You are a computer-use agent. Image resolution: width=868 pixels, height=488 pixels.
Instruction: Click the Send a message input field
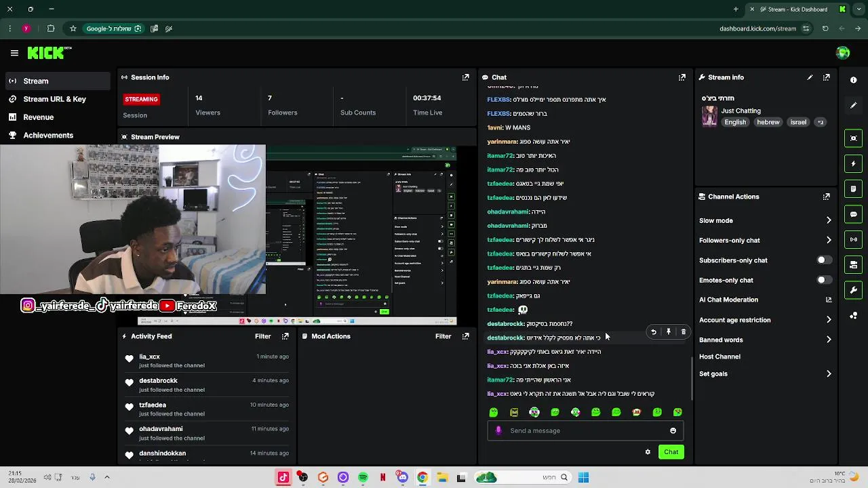tap(585, 430)
